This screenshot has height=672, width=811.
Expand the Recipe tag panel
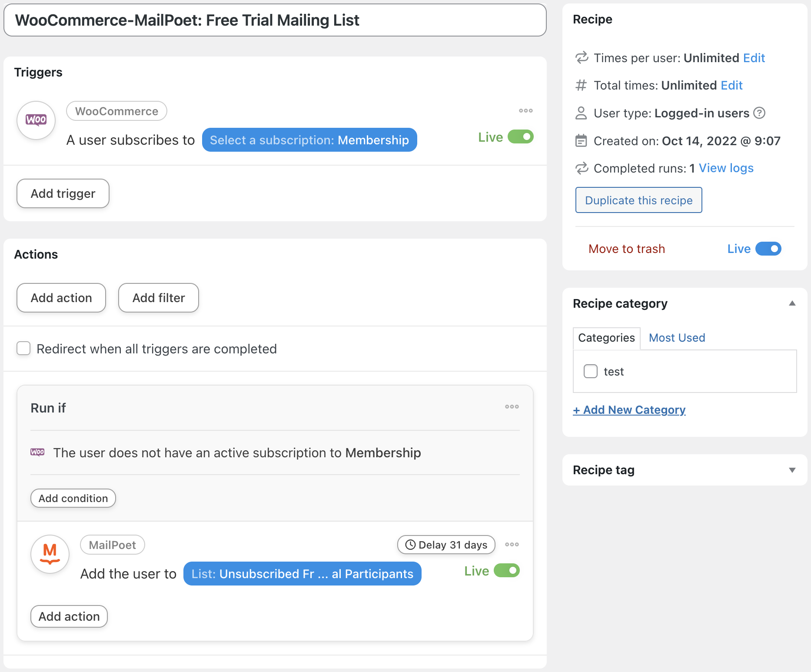(x=792, y=470)
